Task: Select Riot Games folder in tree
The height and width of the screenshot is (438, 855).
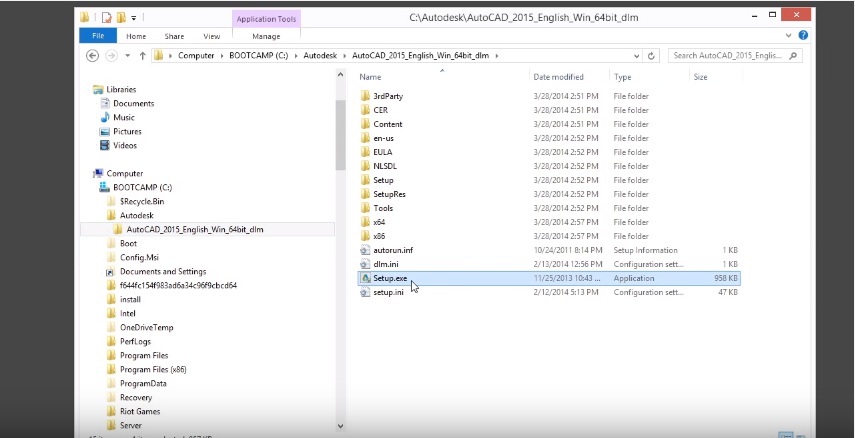Action: pyautogui.click(x=133, y=412)
